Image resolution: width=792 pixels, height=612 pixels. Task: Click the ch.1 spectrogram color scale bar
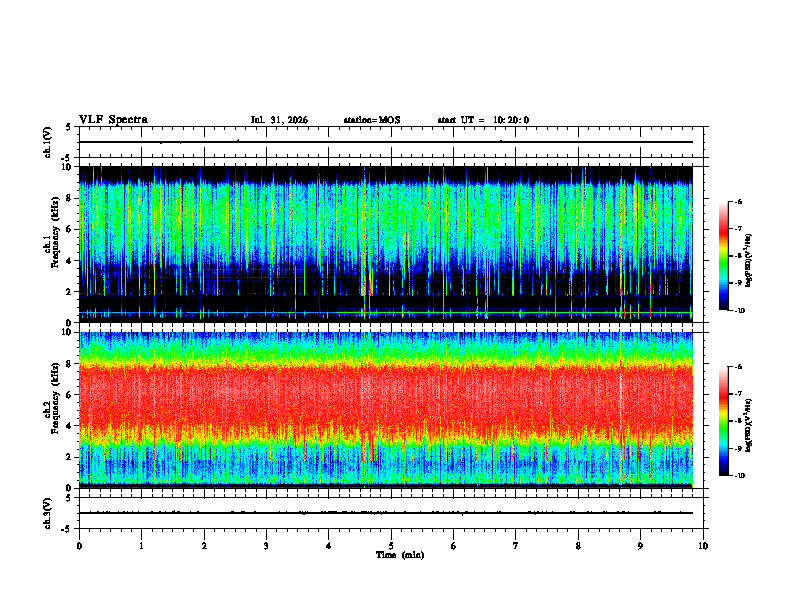click(724, 256)
